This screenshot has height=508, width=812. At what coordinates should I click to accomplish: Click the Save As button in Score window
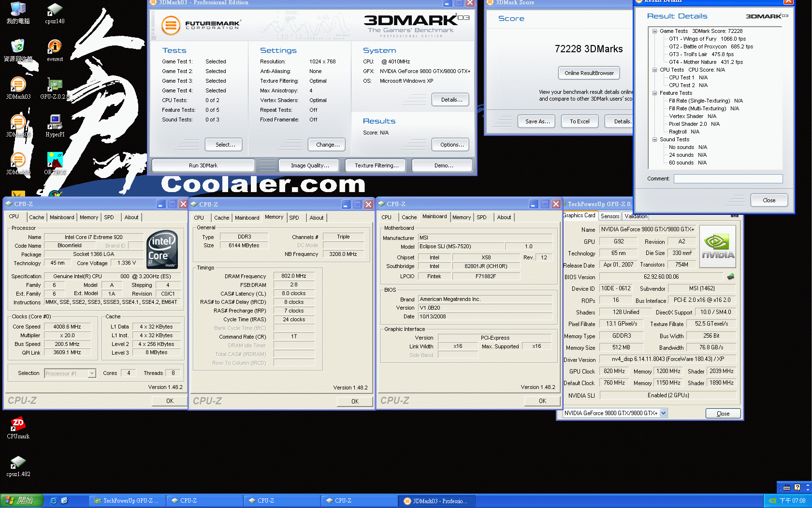tap(537, 121)
